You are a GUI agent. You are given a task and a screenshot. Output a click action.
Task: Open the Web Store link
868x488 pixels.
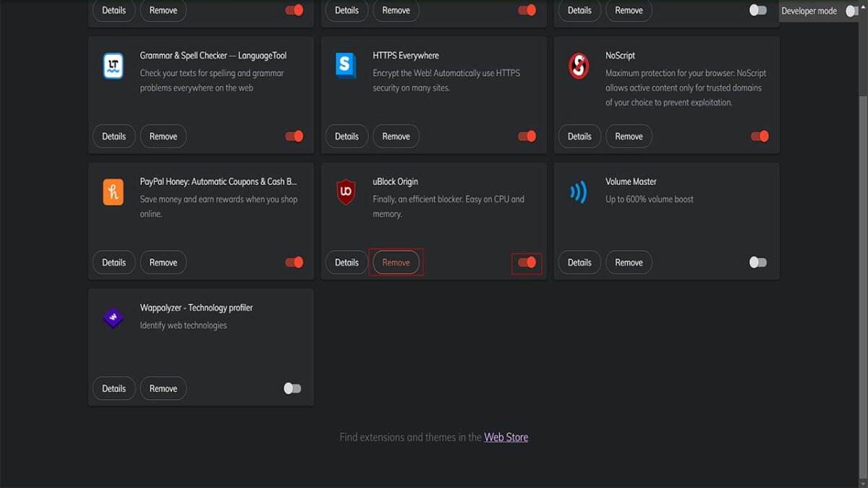(506, 437)
